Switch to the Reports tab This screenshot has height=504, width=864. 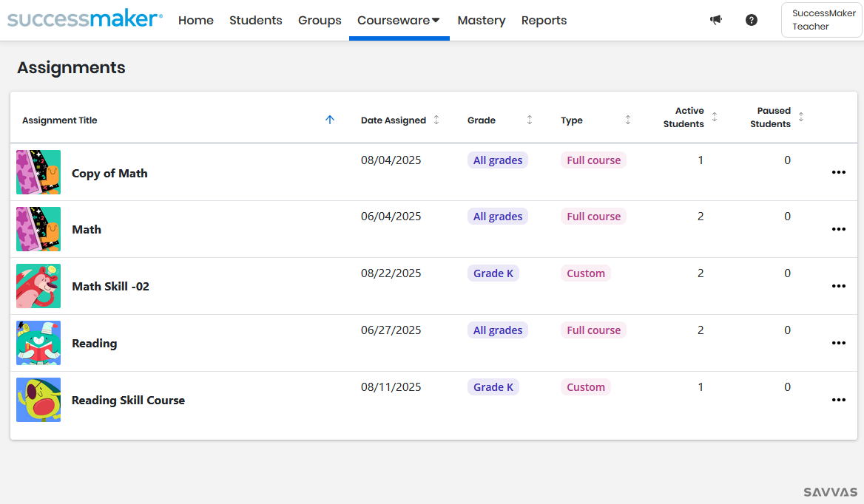click(544, 21)
